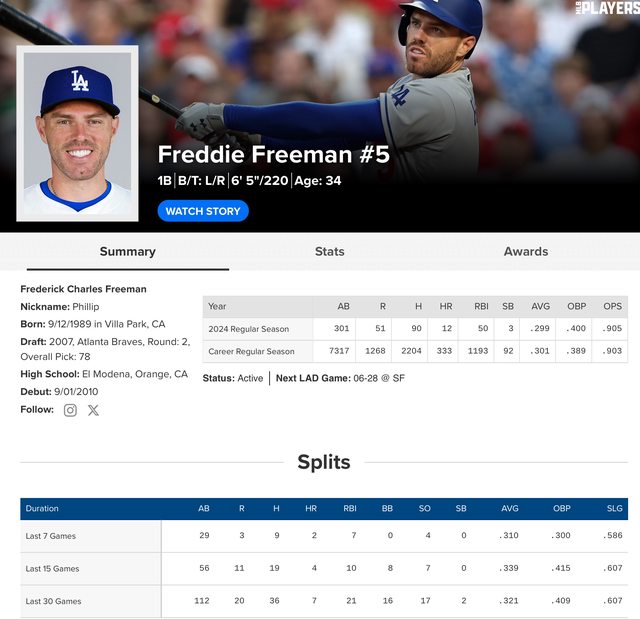Open Freddie Freeman's Instagram profile icon

tap(70, 410)
